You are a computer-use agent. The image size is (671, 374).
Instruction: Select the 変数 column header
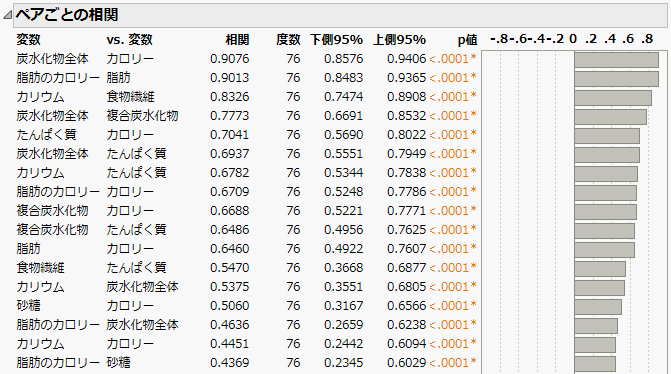point(28,39)
